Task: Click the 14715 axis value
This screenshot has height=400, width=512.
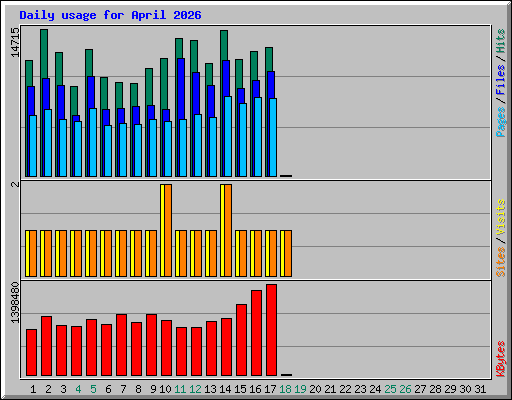Action: point(15,42)
